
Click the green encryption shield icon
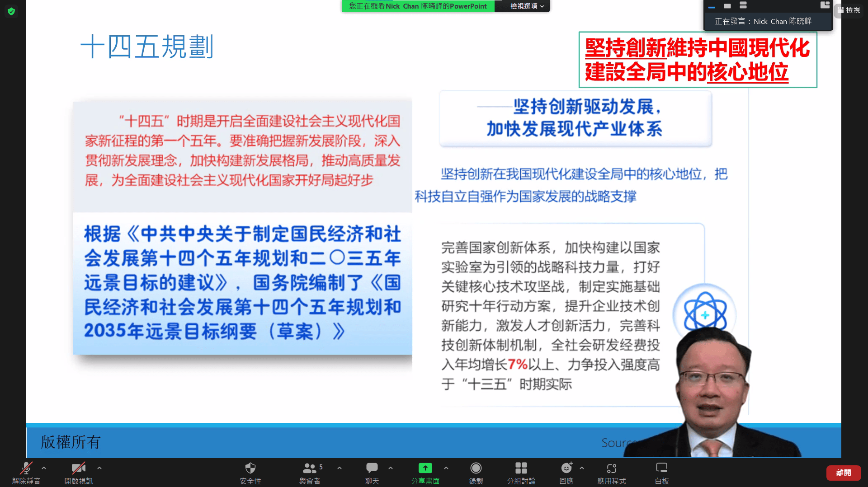point(11,11)
